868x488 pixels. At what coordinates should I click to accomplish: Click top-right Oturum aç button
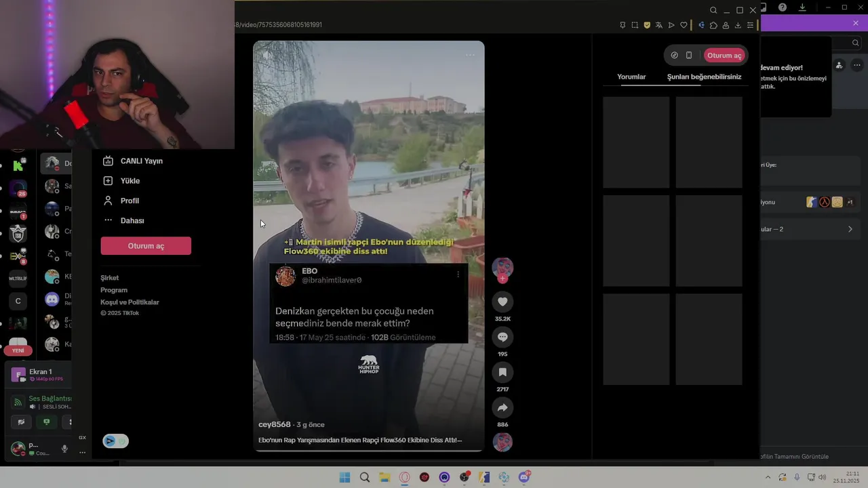[724, 56]
